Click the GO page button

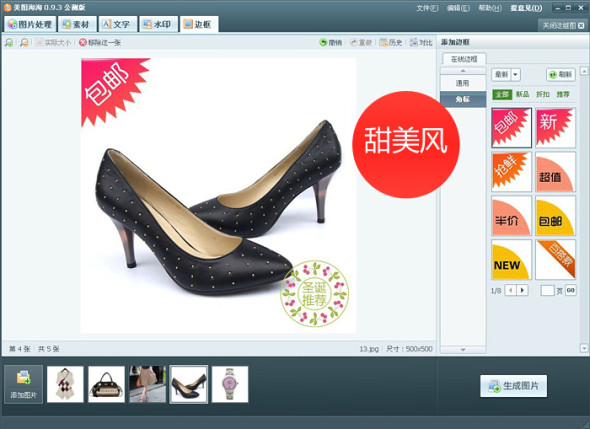(x=570, y=290)
